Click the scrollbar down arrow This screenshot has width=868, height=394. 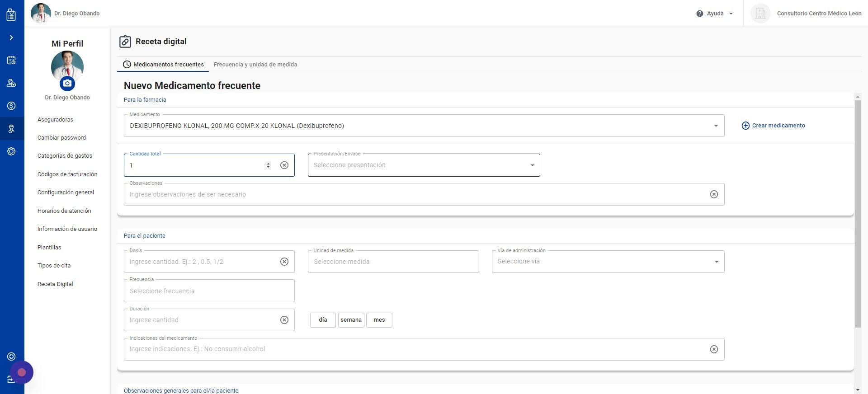[x=858, y=389]
